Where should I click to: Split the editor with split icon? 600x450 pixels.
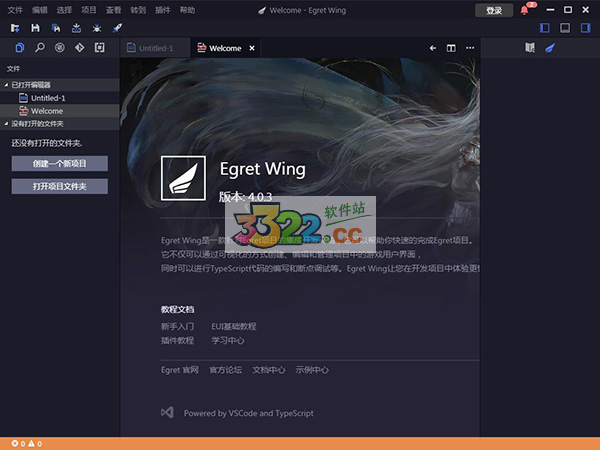[x=451, y=48]
